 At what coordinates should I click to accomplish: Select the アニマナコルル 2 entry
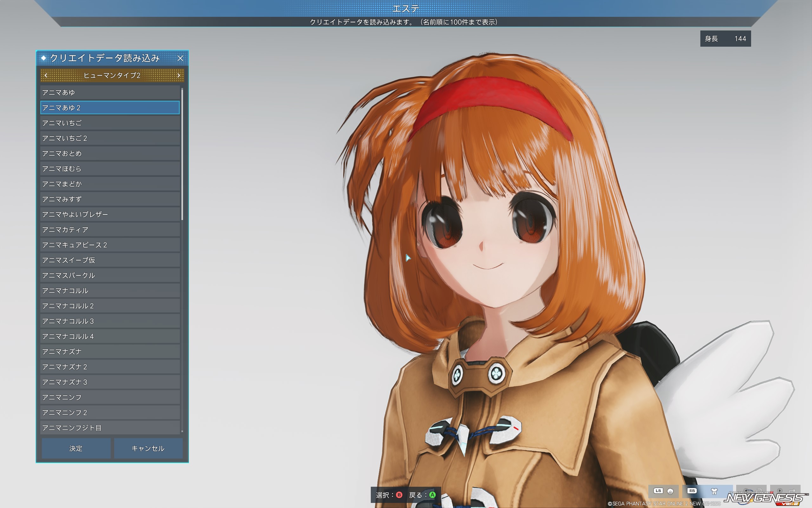pos(110,306)
